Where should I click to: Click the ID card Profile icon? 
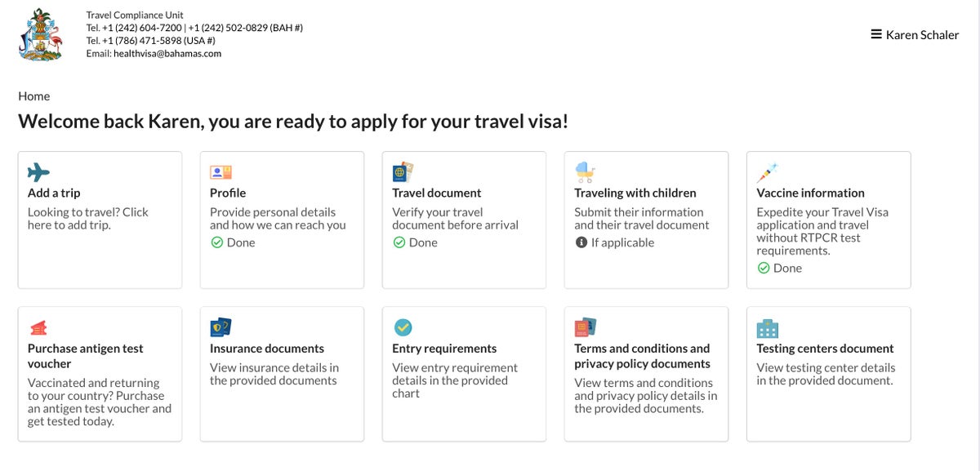click(x=220, y=172)
